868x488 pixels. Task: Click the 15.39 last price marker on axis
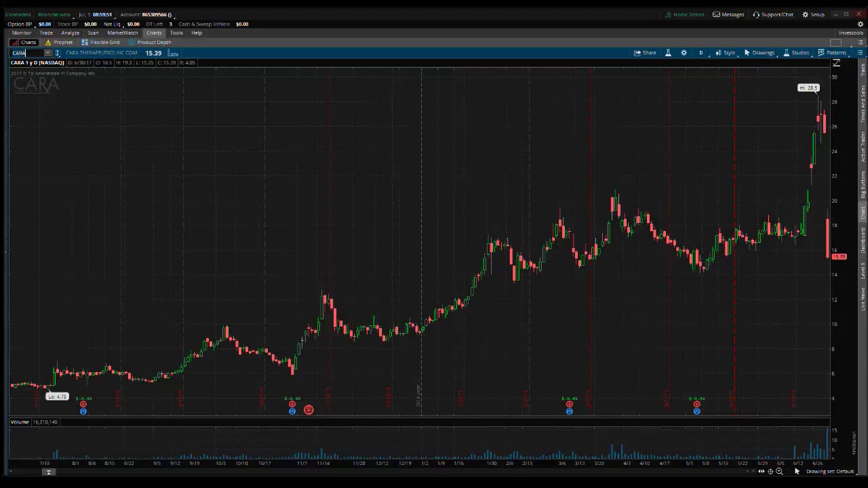click(x=839, y=256)
